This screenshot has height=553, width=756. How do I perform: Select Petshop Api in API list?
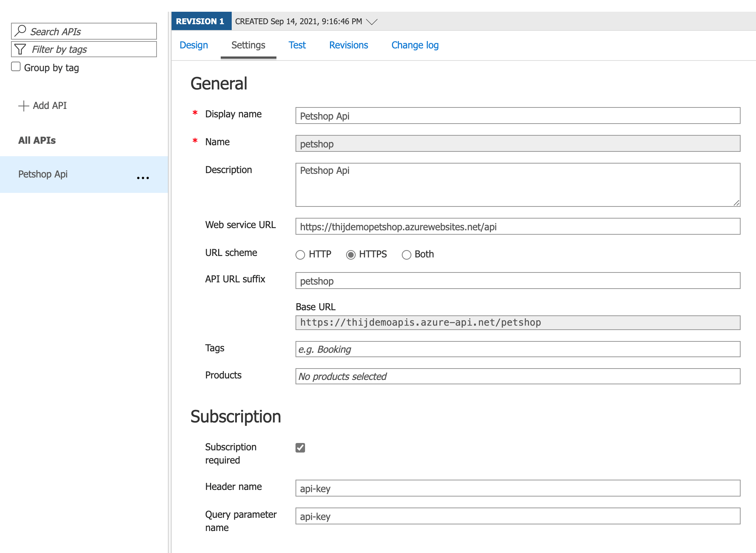43,174
